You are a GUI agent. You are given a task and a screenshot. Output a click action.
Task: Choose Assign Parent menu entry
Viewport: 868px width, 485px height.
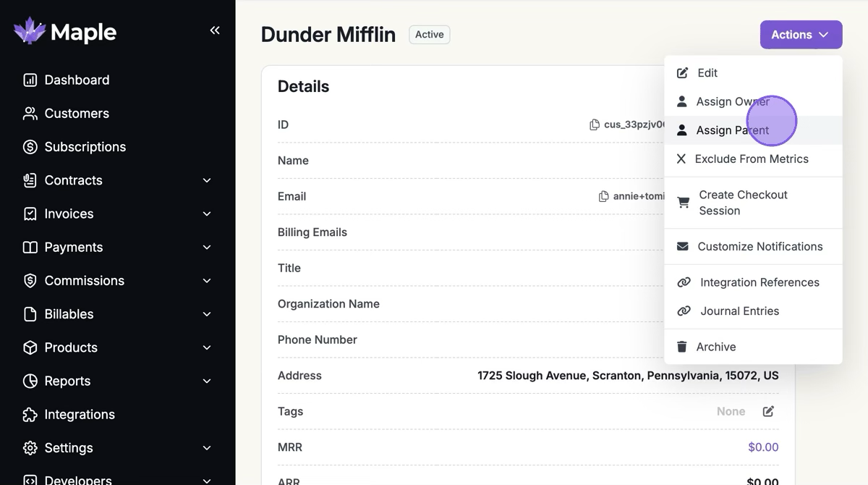[753, 130]
